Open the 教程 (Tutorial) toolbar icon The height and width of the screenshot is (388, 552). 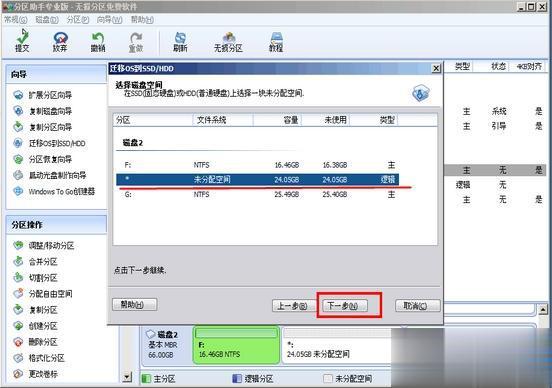(x=276, y=41)
